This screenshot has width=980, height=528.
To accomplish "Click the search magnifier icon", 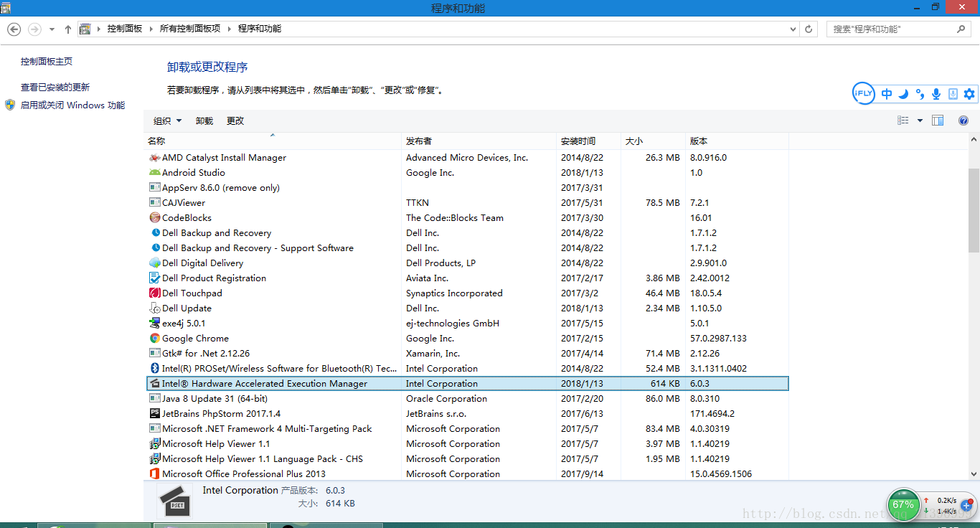I will click(x=961, y=29).
